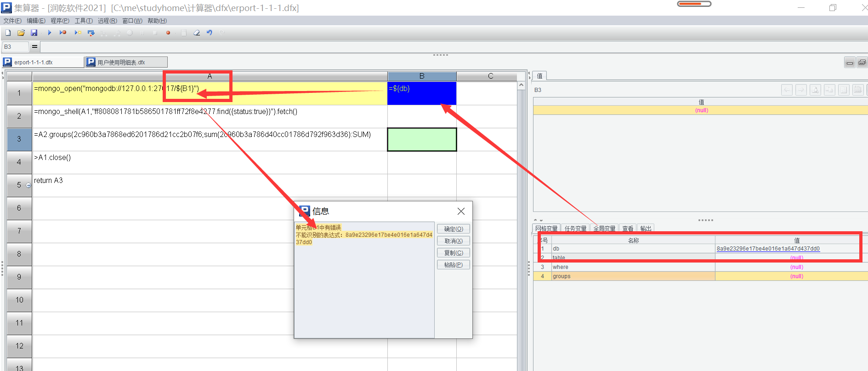Select the 任务变量 tab
This screenshot has width=868, height=371.
pyautogui.click(x=575, y=228)
